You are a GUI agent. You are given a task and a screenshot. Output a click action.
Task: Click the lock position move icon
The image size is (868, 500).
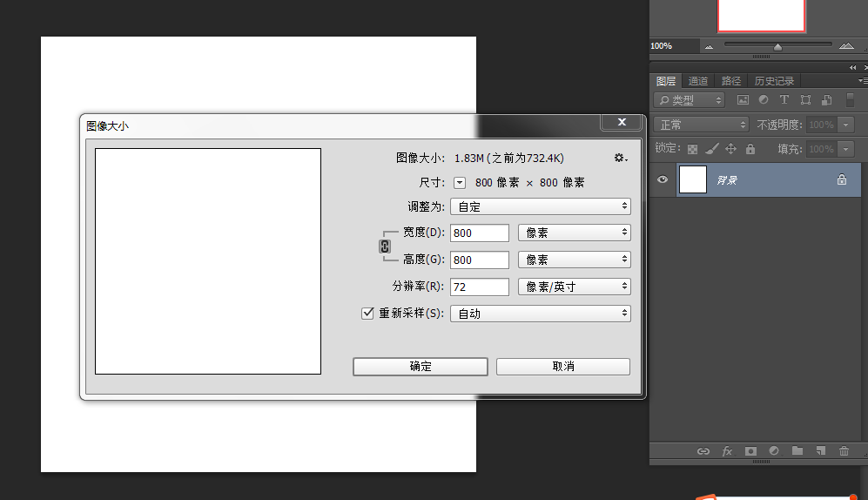coord(730,149)
